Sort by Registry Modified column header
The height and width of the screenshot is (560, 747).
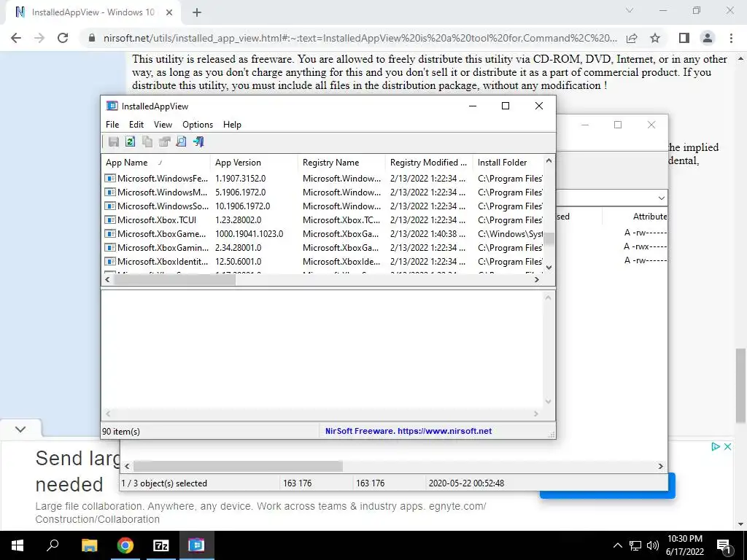429,163
